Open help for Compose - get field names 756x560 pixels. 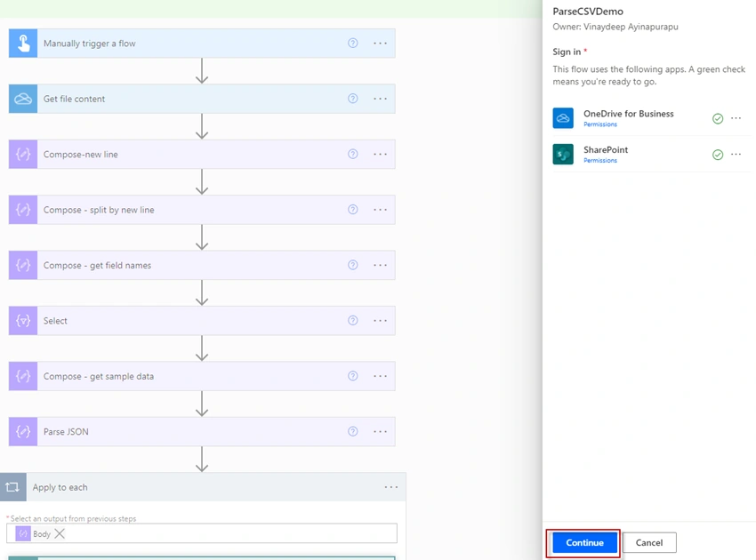pos(353,265)
